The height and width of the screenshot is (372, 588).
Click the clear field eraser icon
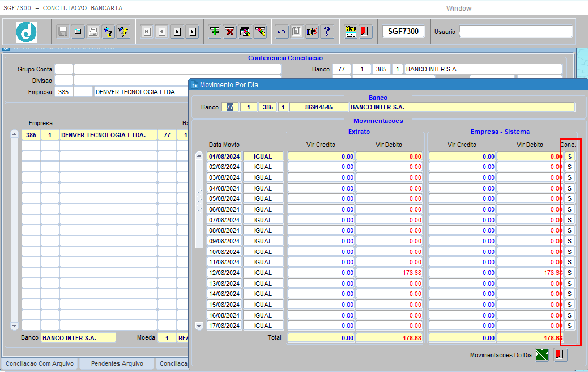point(260,32)
